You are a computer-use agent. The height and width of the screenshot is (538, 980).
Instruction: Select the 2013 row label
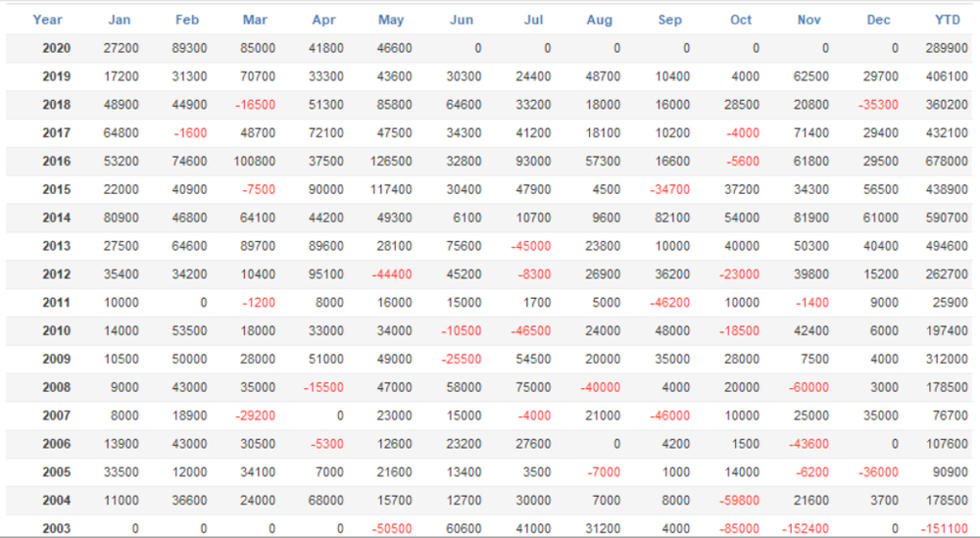56,246
